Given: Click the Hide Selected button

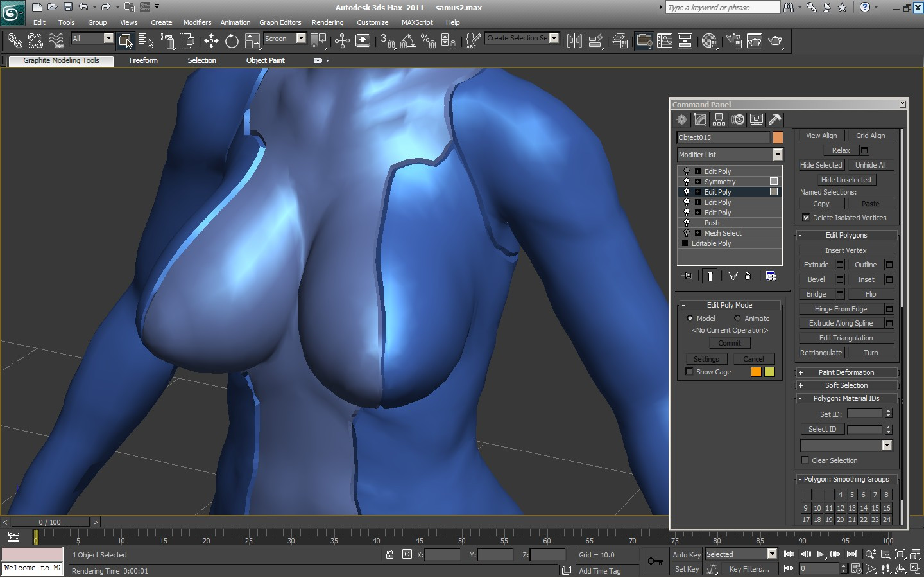Looking at the screenshot, I should click(821, 165).
